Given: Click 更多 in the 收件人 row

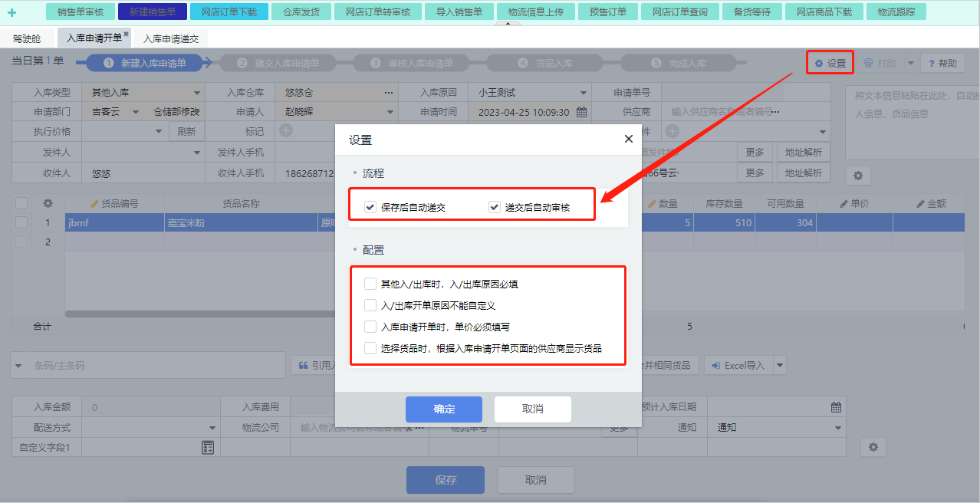Looking at the screenshot, I should [x=755, y=173].
